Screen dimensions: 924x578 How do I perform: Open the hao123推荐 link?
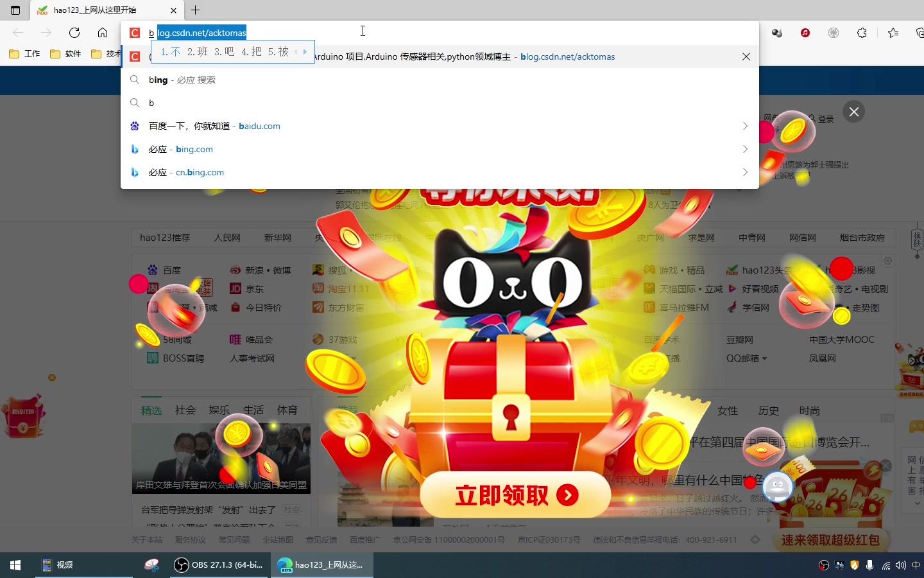point(165,238)
